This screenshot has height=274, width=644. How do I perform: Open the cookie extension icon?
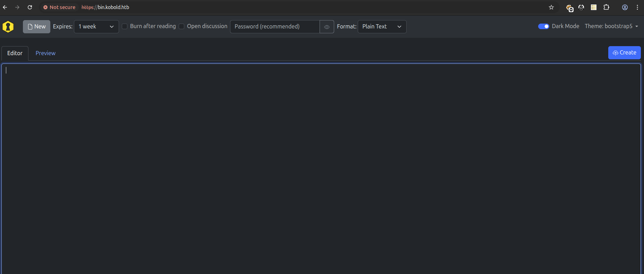pos(569,8)
